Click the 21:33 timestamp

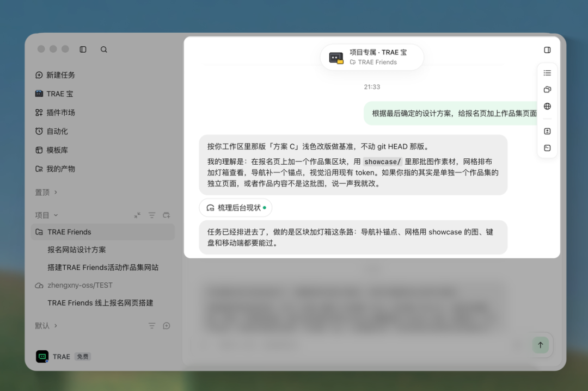pos(372,87)
